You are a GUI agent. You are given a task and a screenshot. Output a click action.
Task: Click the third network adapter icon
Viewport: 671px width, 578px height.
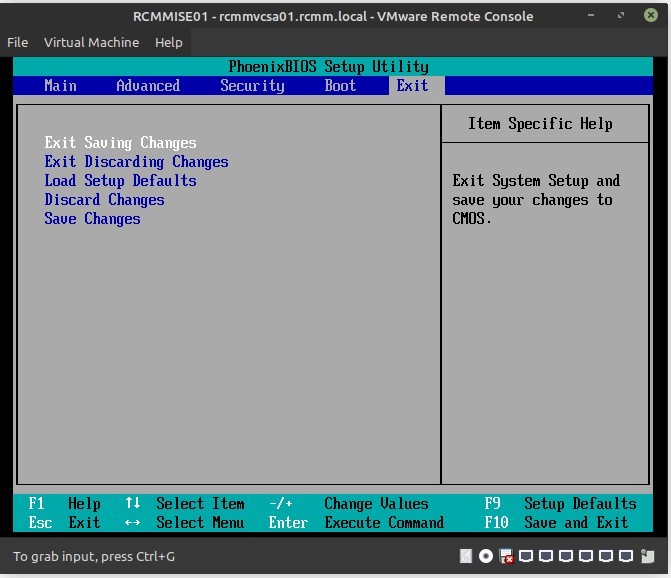pos(566,556)
